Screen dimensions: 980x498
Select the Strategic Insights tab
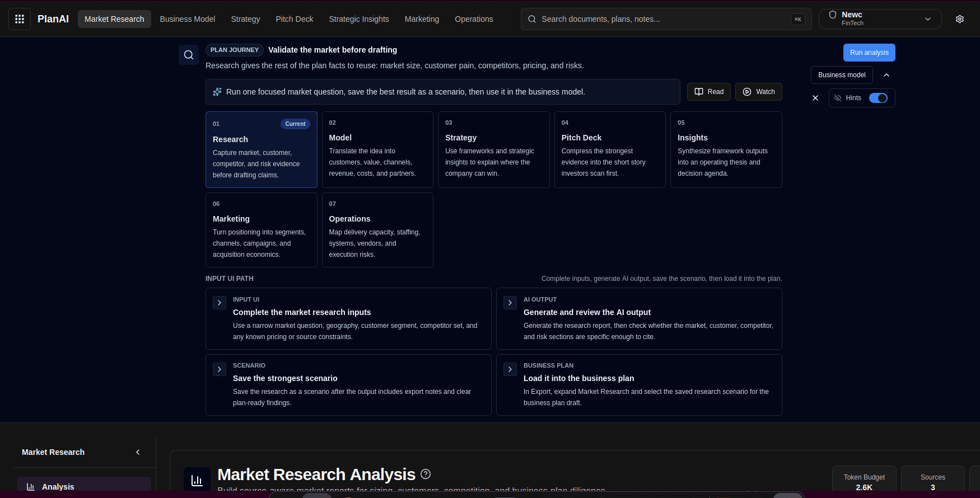359,19
